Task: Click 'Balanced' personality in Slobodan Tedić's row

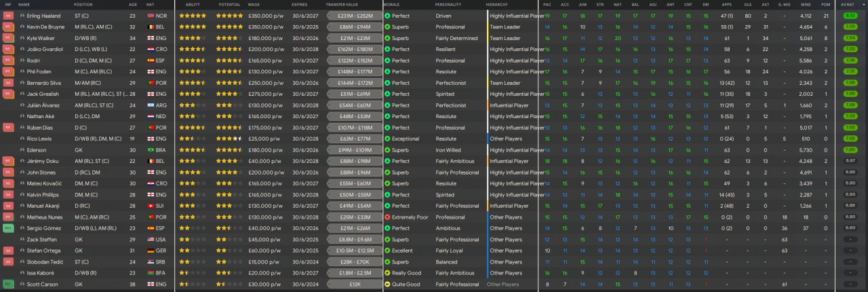Action: (x=446, y=261)
